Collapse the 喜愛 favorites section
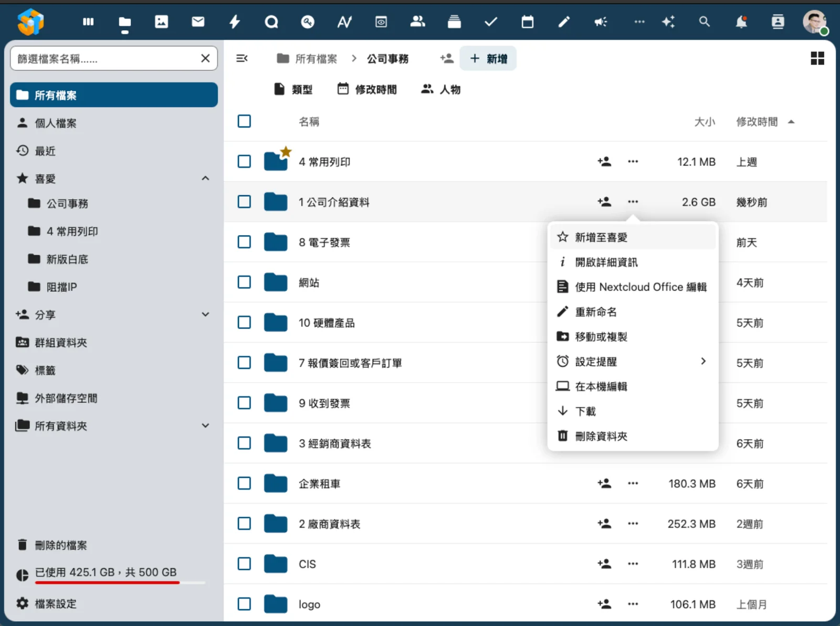 (205, 178)
